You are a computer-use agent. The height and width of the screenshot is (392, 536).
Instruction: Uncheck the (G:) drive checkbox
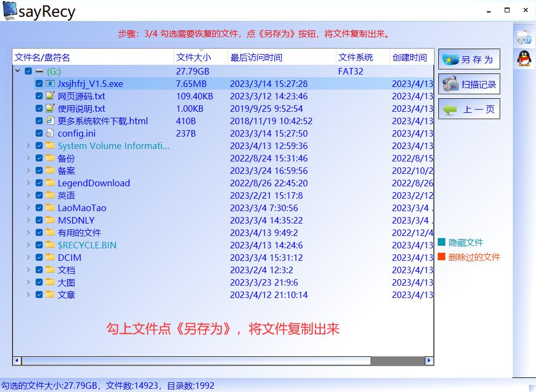point(28,71)
